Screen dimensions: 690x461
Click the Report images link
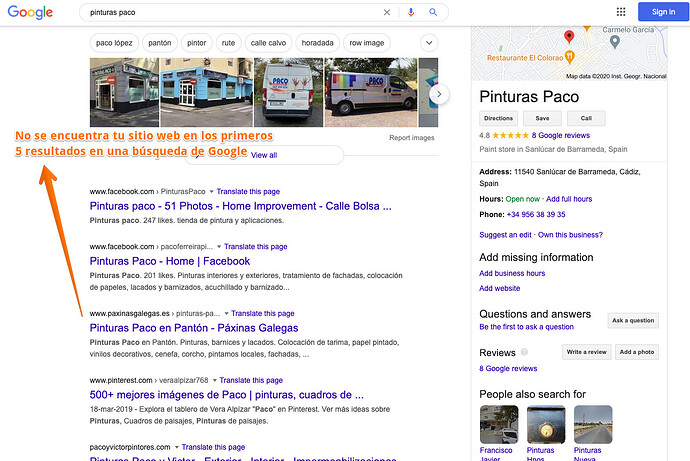pos(411,138)
